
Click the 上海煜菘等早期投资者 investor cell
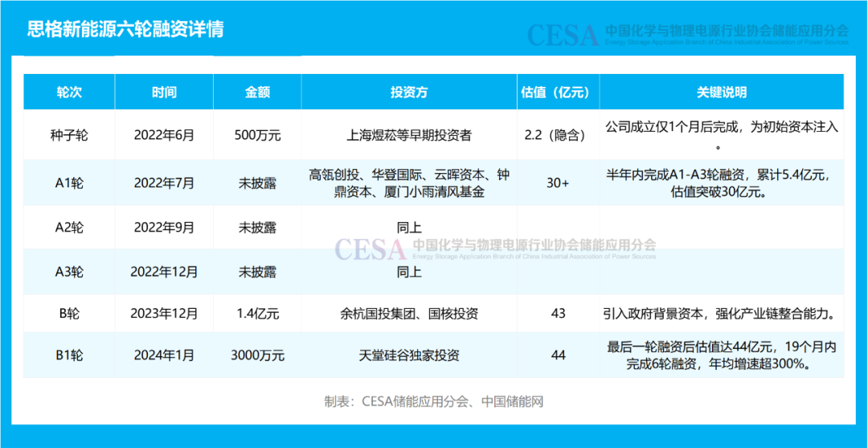409,135
